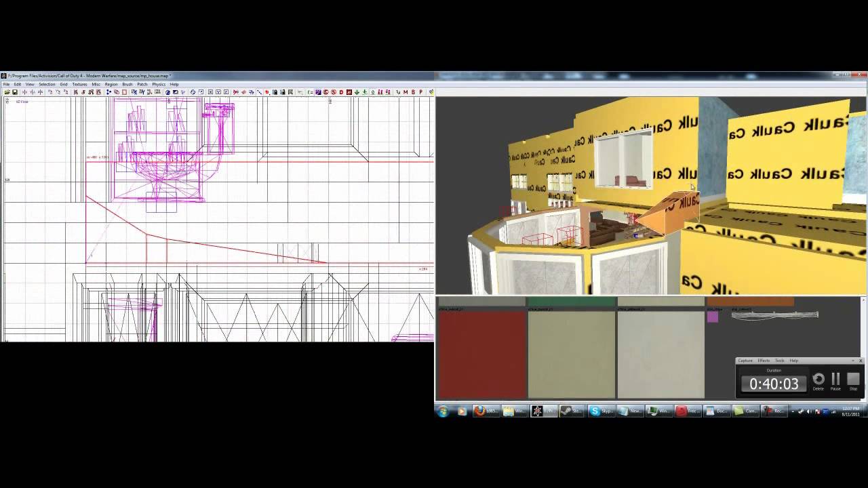Image resolution: width=868 pixels, height=488 pixels.
Task: Click the blue sphere toolbar icon
Action: click(x=167, y=92)
